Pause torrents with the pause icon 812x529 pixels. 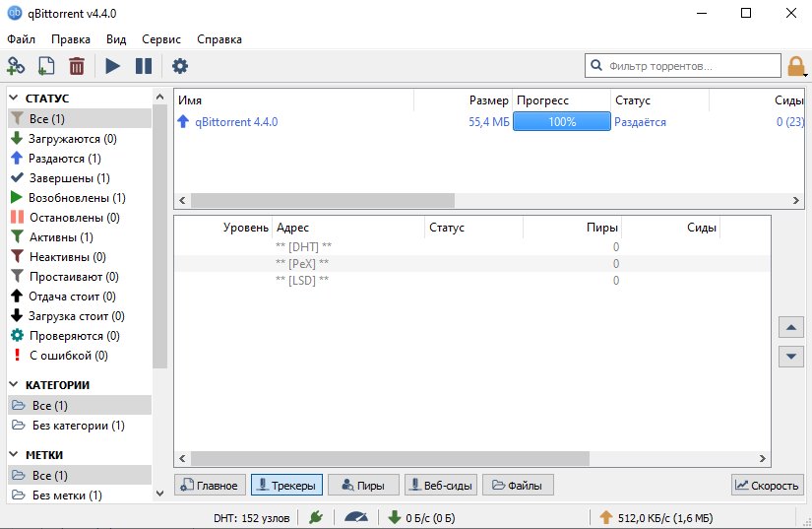[144, 66]
